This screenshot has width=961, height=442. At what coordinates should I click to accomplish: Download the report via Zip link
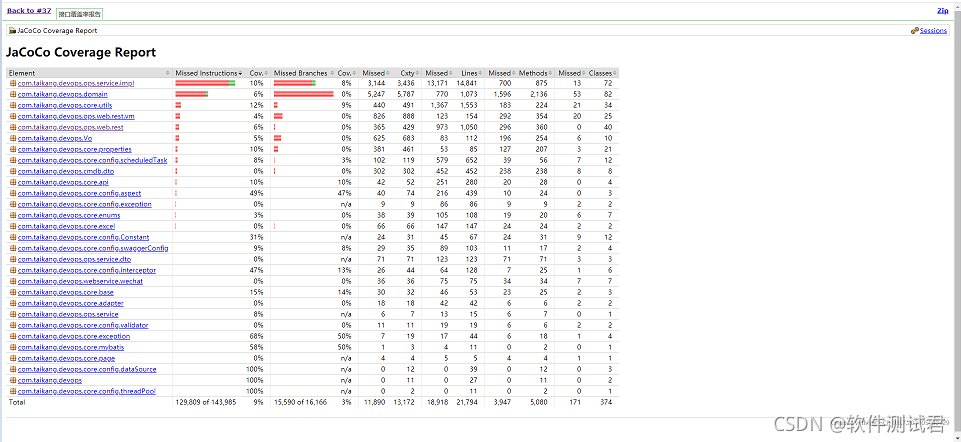click(x=943, y=10)
